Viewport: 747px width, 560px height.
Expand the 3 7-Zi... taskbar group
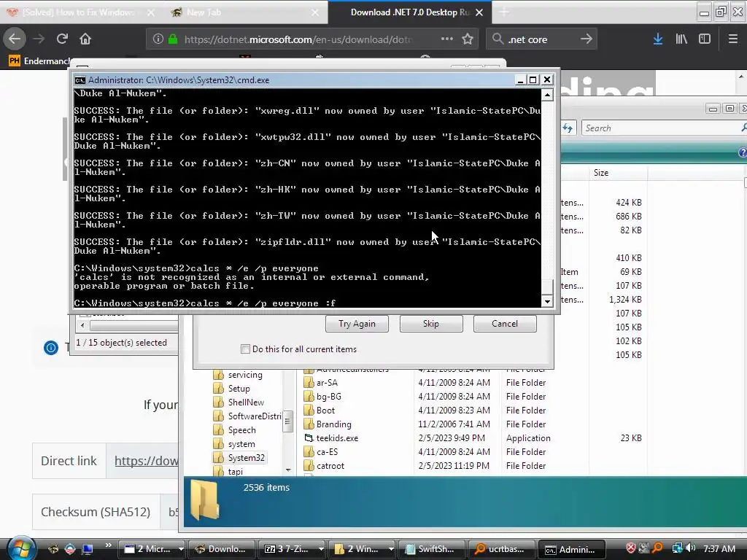[321, 549]
